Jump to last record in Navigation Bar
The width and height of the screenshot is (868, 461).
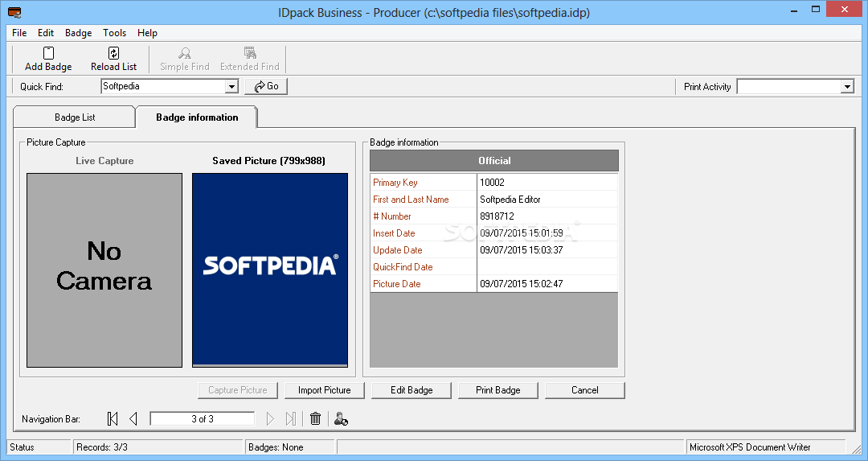(x=291, y=419)
